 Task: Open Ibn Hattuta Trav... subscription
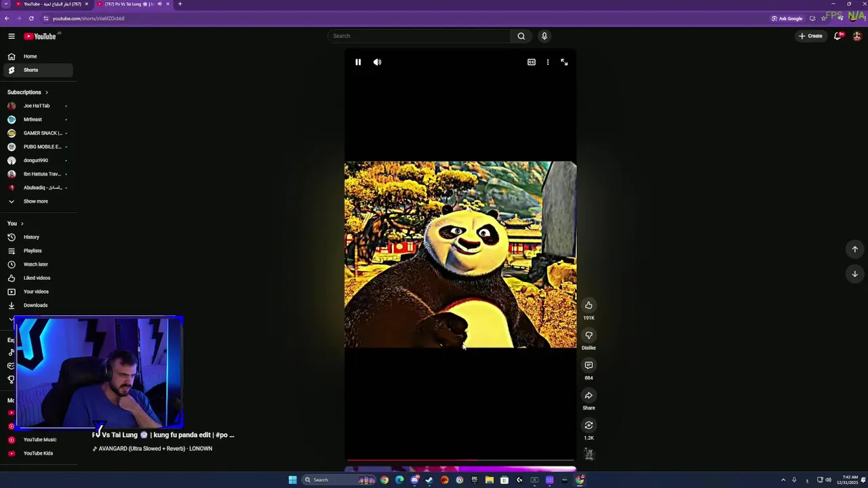click(x=39, y=174)
